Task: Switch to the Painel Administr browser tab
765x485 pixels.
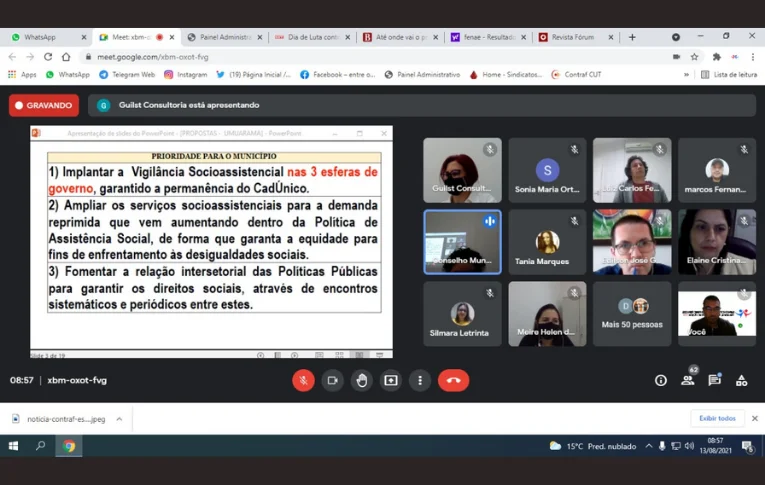Action: (x=224, y=37)
